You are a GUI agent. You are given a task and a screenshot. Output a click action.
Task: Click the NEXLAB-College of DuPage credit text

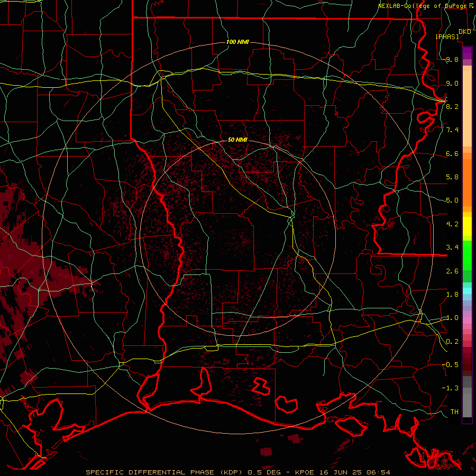(x=422, y=6)
